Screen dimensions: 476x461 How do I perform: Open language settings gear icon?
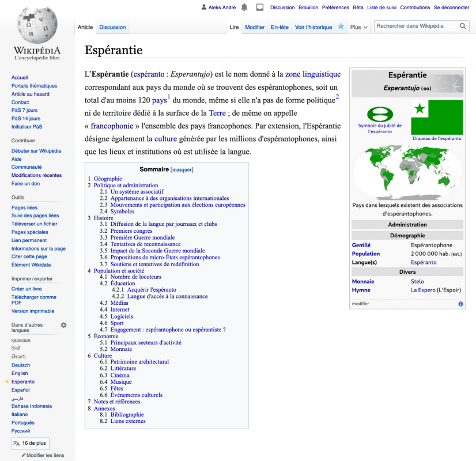tap(63, 325)
